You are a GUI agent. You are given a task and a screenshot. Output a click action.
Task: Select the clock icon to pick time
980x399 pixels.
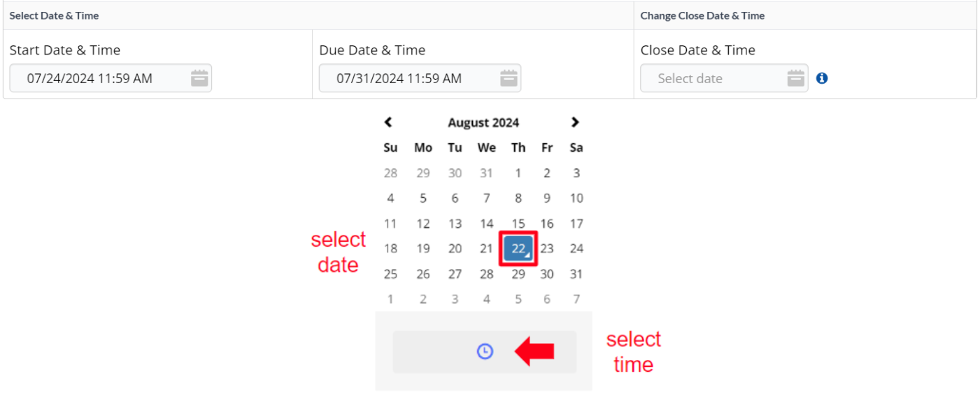(485, 351)
